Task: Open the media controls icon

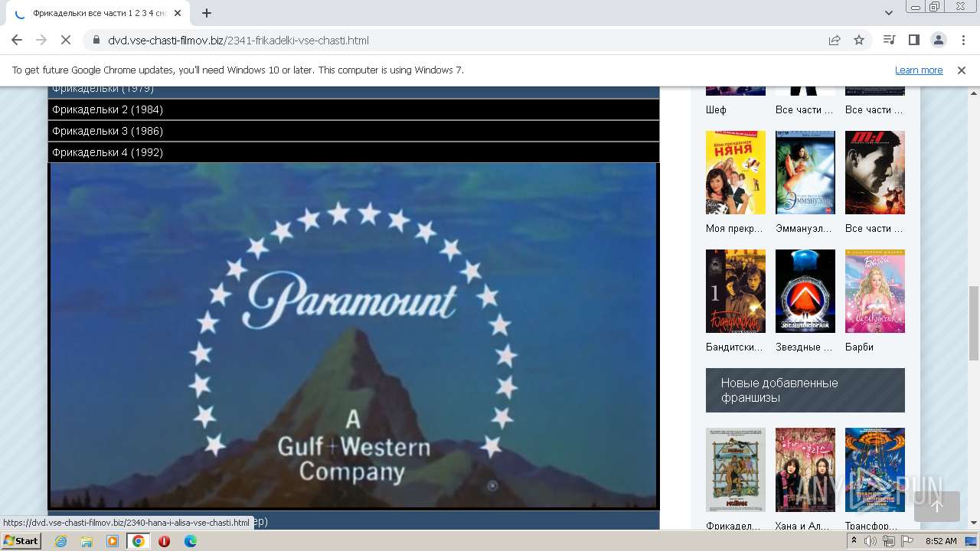Action: [x=889, y=40]
